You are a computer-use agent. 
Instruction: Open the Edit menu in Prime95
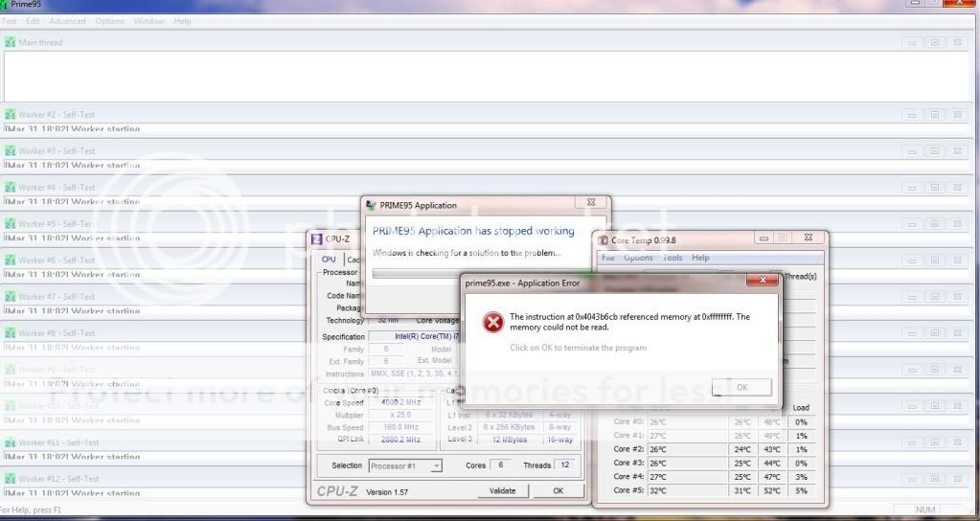34,21
